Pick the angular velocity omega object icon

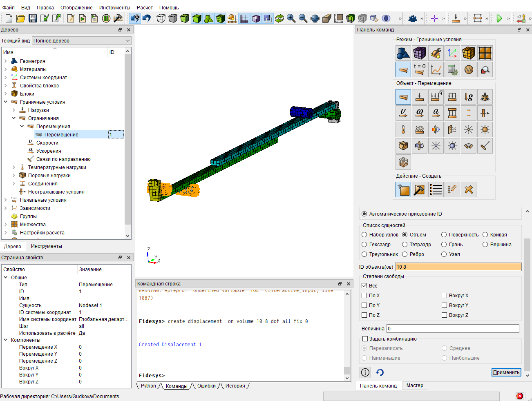(420, 113)
